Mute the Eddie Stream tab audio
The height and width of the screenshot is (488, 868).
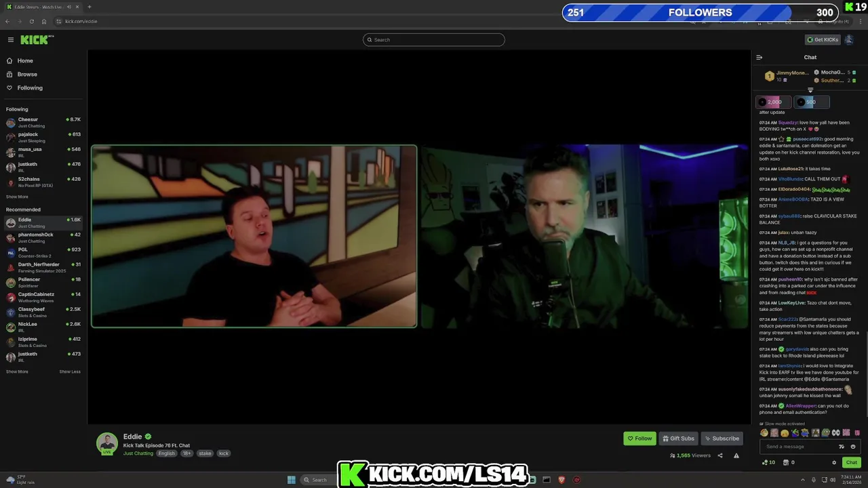[68, 7]
